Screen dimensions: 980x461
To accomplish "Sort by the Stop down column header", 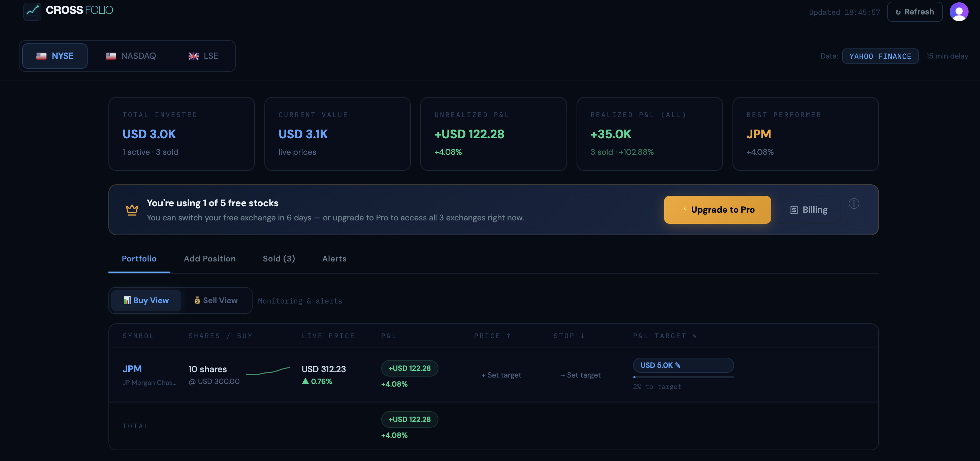I will click(569, 336).
